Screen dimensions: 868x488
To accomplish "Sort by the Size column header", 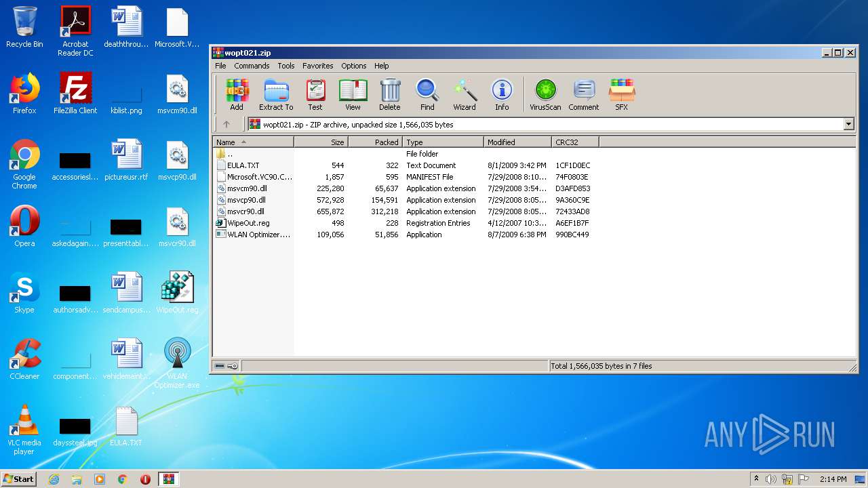I will click(x=321, y=142).
